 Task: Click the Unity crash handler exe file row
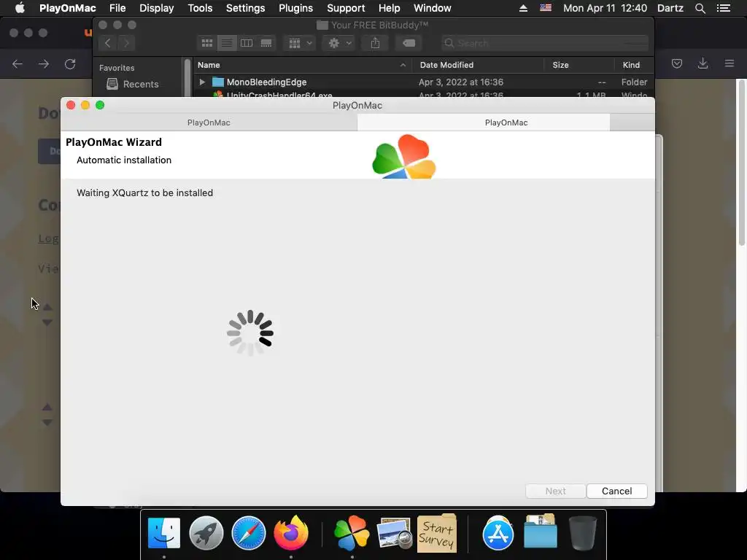423,94
